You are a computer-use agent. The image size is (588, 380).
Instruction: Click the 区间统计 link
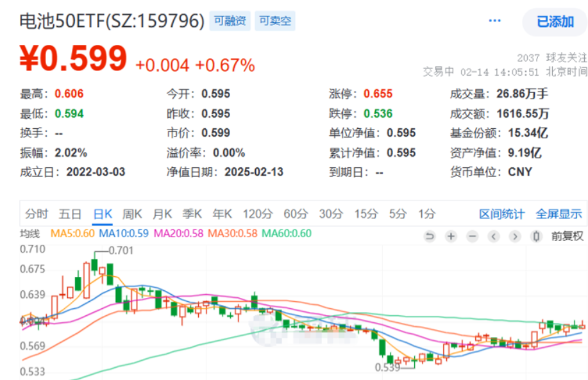501,214
